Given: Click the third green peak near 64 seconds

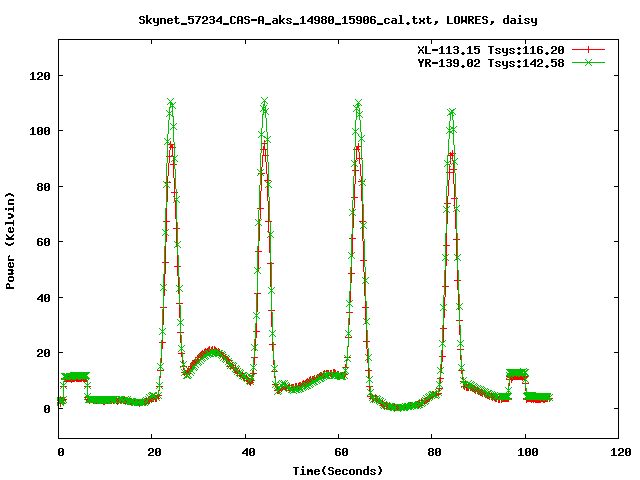Looking at the screenshot, I should [x=358, y=103].
